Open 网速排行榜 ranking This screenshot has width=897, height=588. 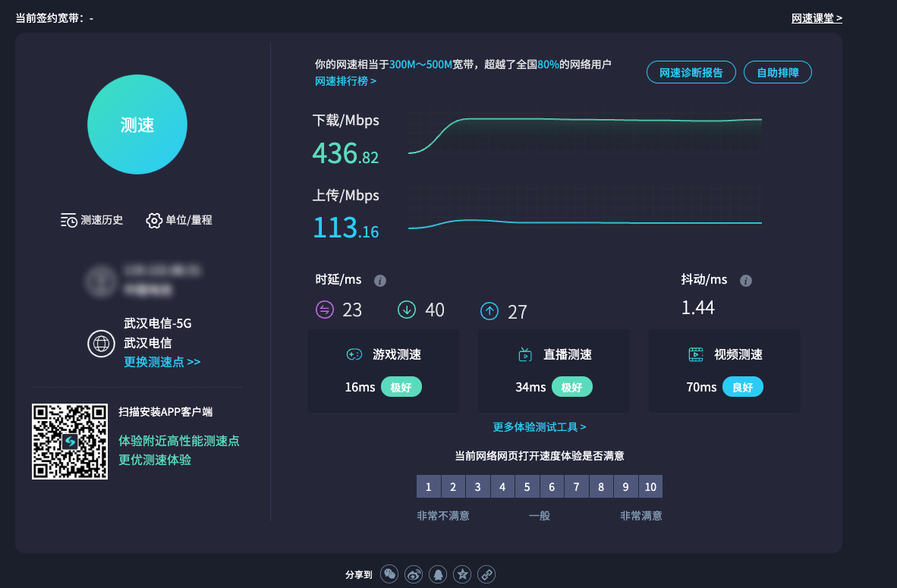pyautogui.click(x=346, y=80)
